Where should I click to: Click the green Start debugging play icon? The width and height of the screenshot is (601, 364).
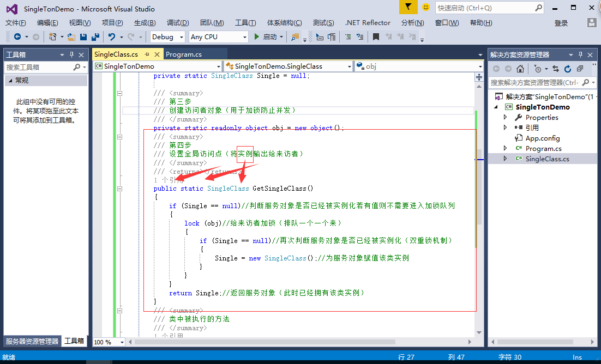(257, 37)
